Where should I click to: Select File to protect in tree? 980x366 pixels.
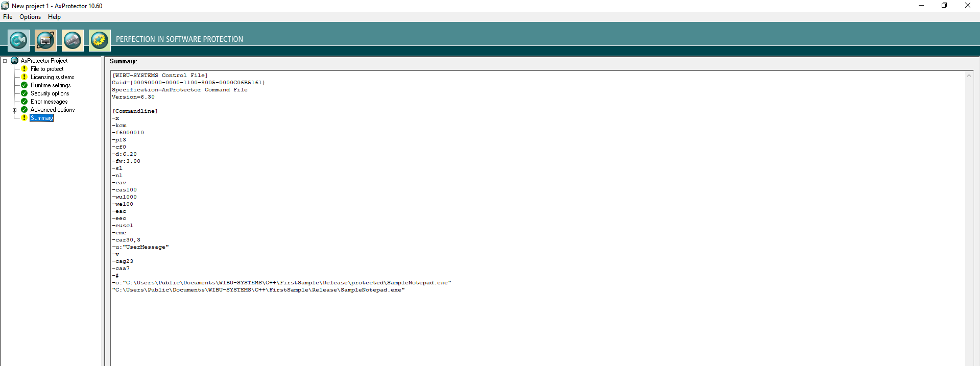47,69
